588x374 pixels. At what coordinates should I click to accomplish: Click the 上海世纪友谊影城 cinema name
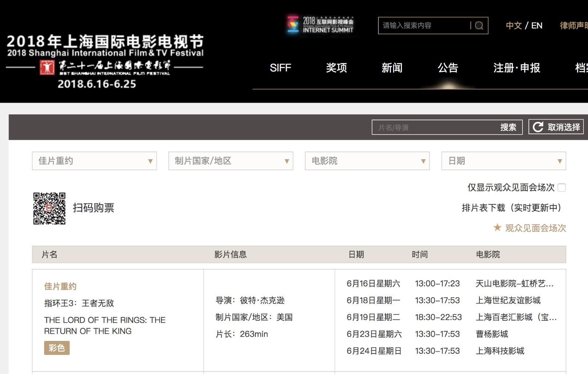[508, 300]
